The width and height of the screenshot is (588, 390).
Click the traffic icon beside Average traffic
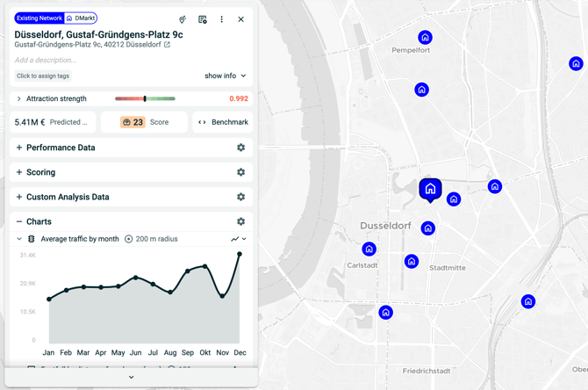32,239
